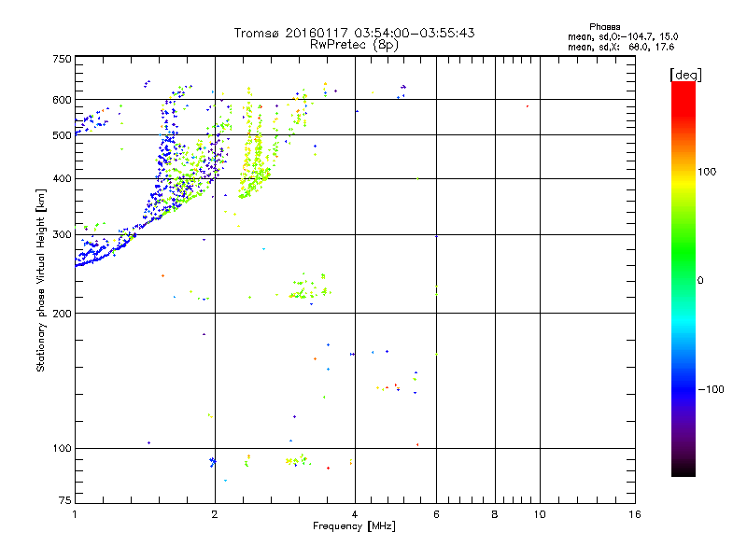The height and width of the screenshot is (560, 747).
Task: Click the '500' height tick label
Action: click(62, 135)
